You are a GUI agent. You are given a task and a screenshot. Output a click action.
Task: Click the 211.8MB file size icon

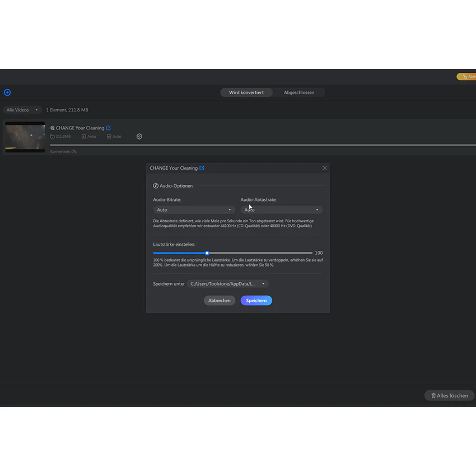pos(52,137)
